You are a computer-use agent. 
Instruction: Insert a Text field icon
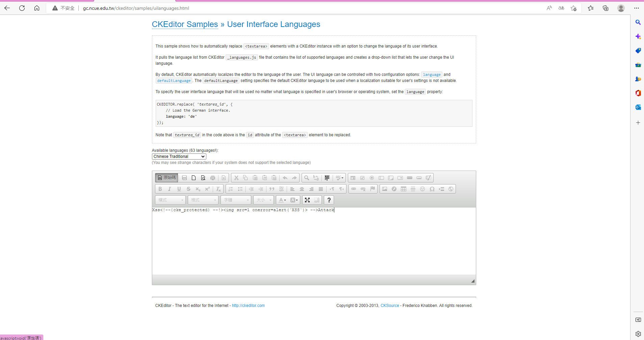point(381,178)
